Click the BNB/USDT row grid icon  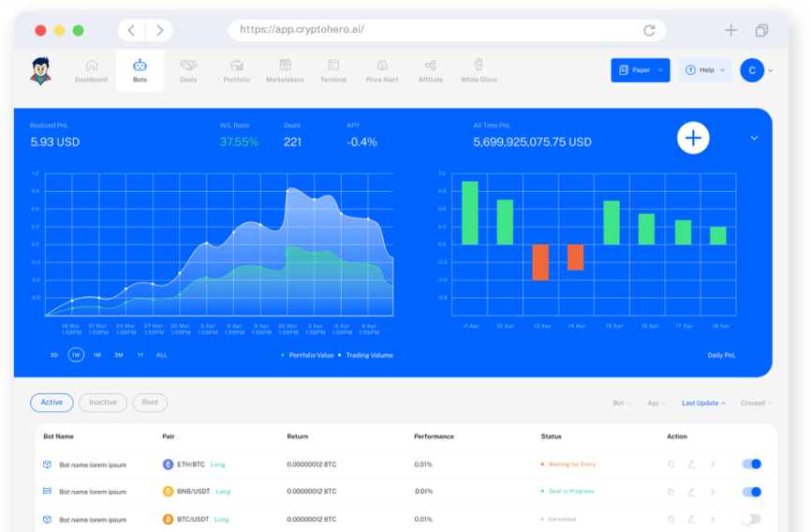[47, 491]
